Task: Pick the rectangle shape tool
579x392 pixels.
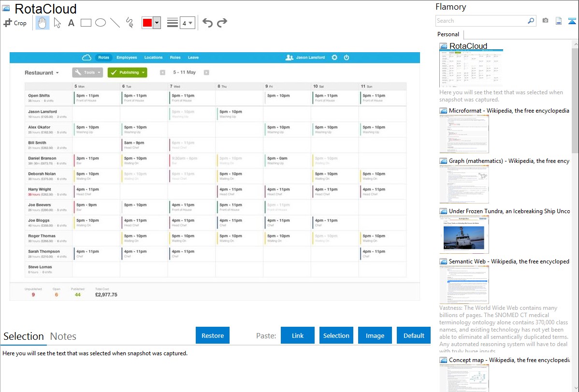Action: [86, 23]
